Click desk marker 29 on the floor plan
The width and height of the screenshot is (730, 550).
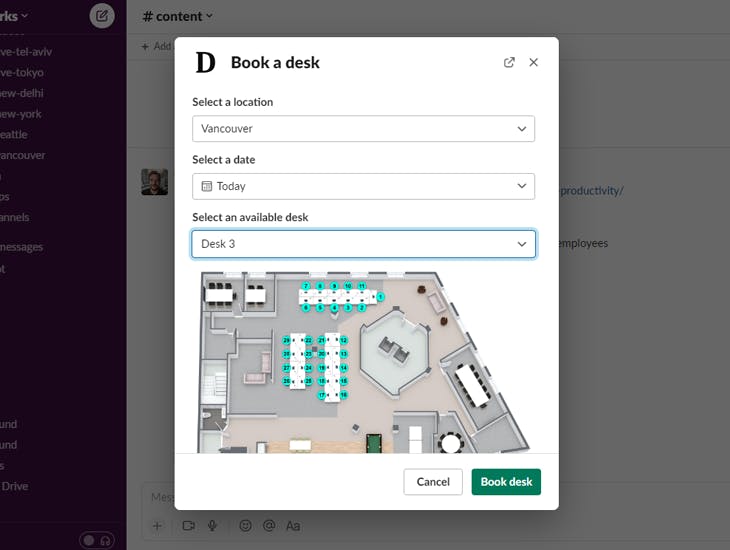pyautogui.click(x=286, y=340)
